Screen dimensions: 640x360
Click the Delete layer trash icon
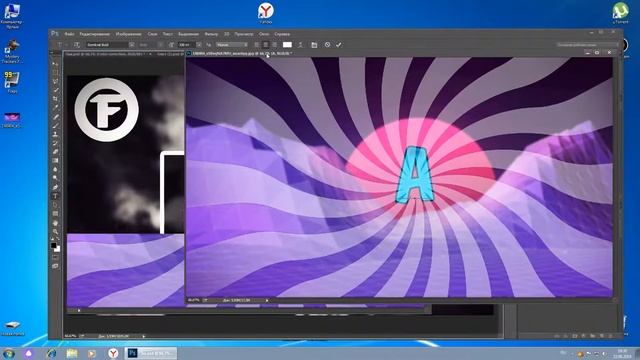pyautogui.click(x=610, y=336)
